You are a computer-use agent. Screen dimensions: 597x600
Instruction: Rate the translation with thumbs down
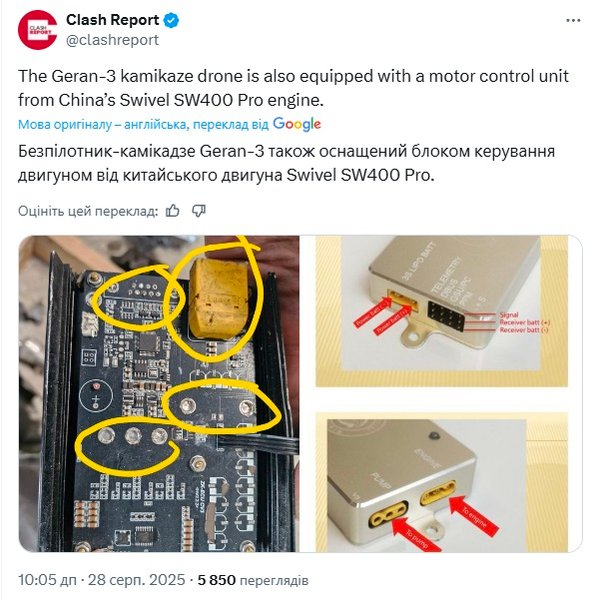pyautogui.click(x=199, y=211)
